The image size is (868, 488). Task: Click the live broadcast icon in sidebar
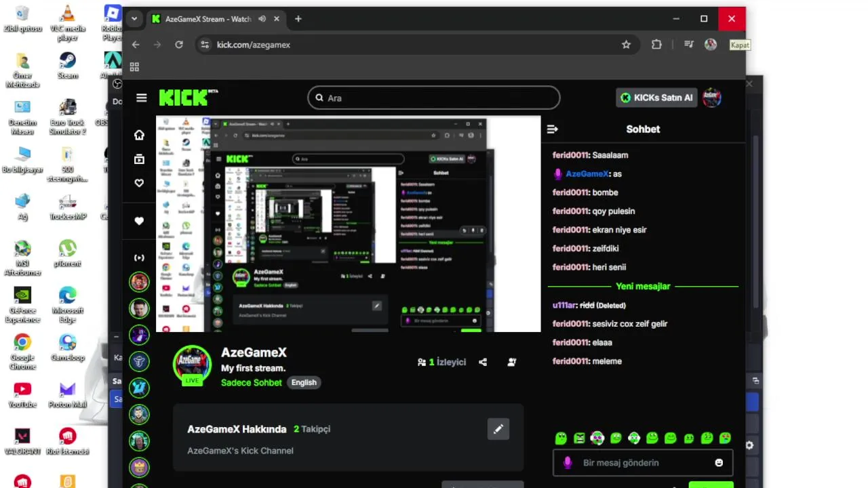pyautogui.click(x=139, y=258)
